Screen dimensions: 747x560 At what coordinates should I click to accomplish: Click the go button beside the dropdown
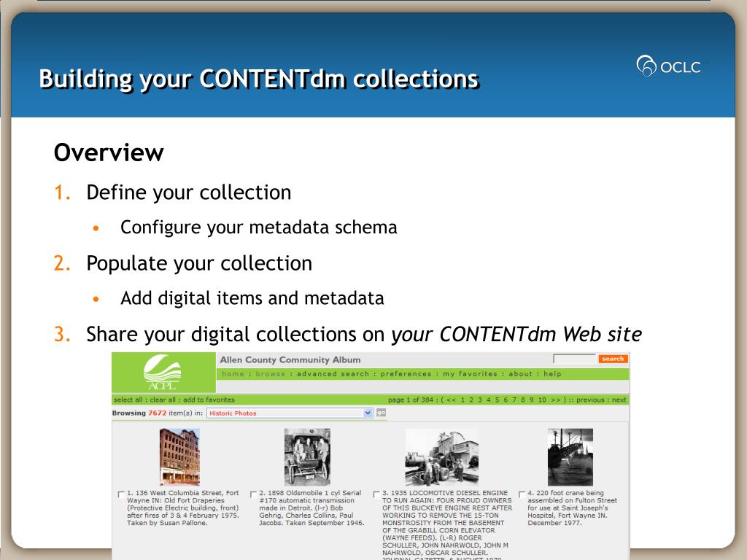point(381,413)
